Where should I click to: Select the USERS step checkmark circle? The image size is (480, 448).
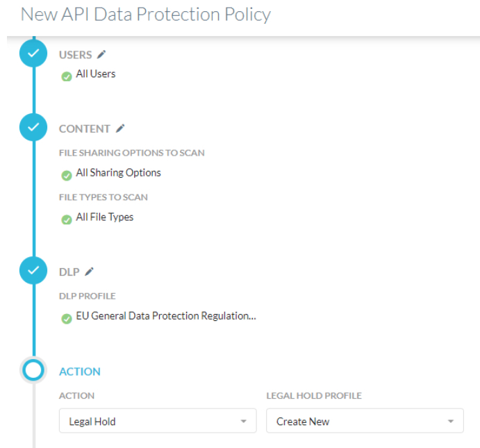(33, 53)
